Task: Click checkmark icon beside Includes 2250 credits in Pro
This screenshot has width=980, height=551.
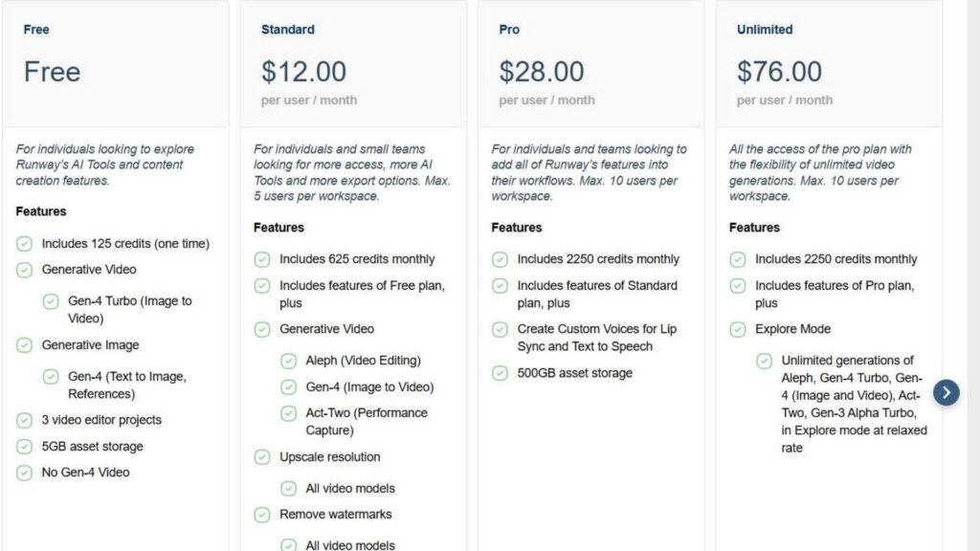Action: click(x=500, y=259)
